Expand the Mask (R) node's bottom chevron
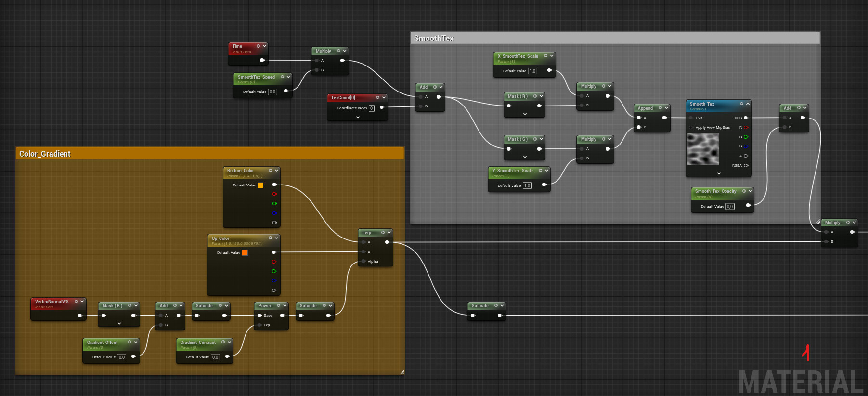The height and width of the screenshot is (396, 868). tap(525, 114)
